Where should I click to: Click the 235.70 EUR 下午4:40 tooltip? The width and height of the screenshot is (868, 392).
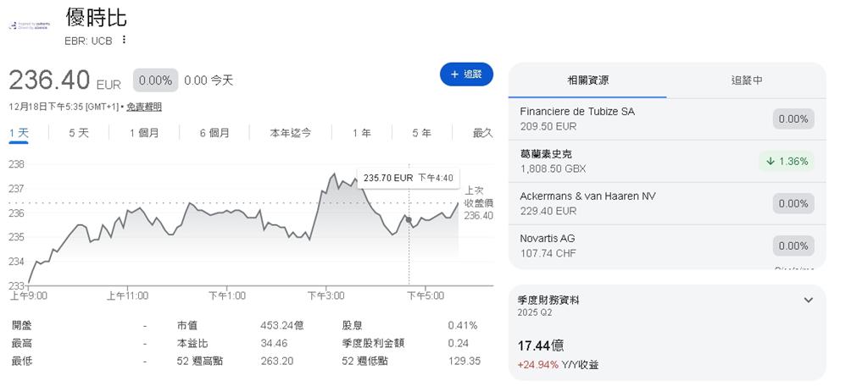coord(408,178)
